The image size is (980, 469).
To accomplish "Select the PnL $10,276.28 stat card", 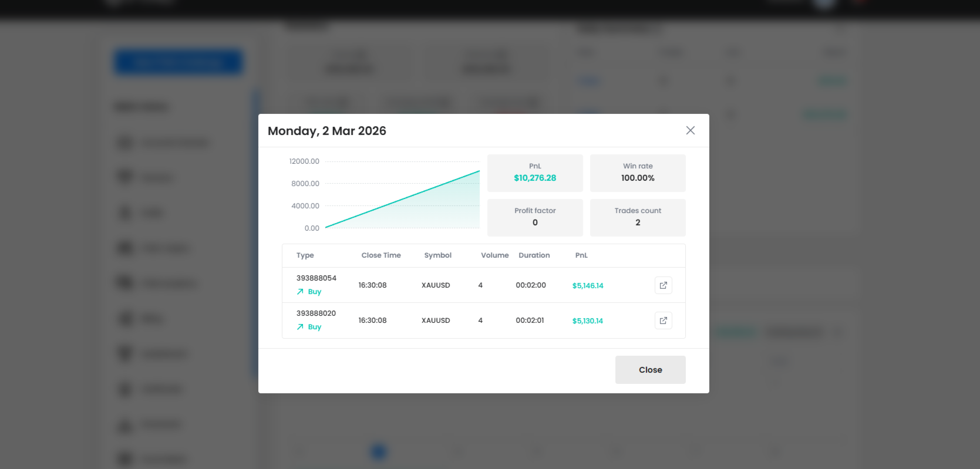I will click(x=535, y=173).
